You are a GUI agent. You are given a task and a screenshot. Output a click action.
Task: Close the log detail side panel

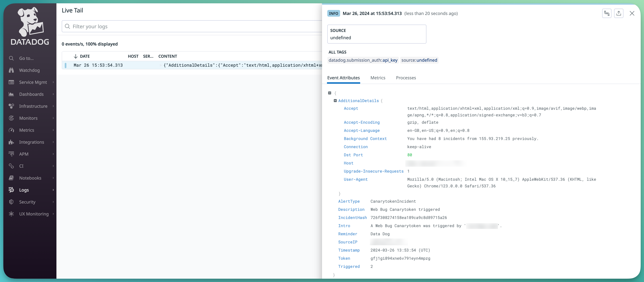pyautogui.click(x=632, y=13)
